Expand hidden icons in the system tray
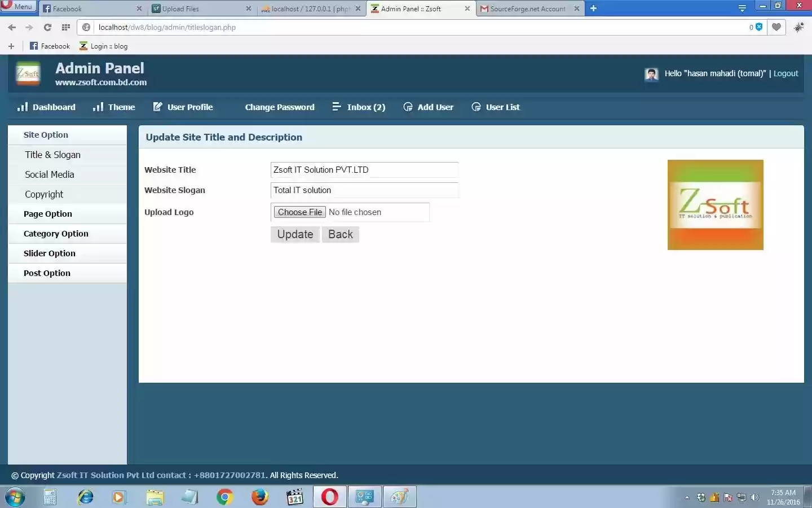This screenshot has width=812, height=508. tap(686, 497)
